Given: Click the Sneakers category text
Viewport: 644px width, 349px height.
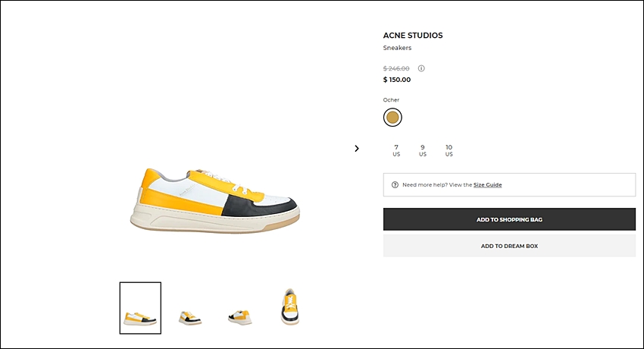Looking at the screenshot, I should pos(397,48).
